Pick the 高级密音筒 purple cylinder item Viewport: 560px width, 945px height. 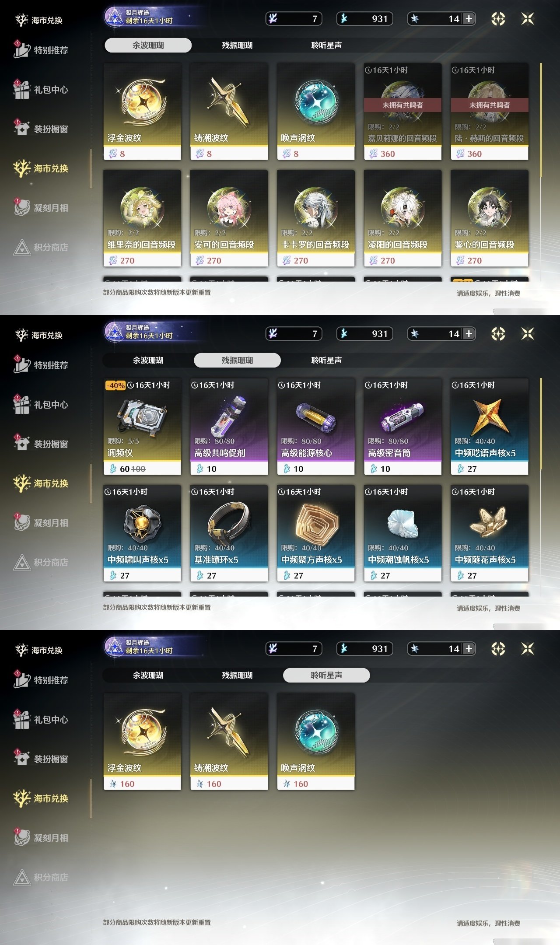click(x=402, y=427)
